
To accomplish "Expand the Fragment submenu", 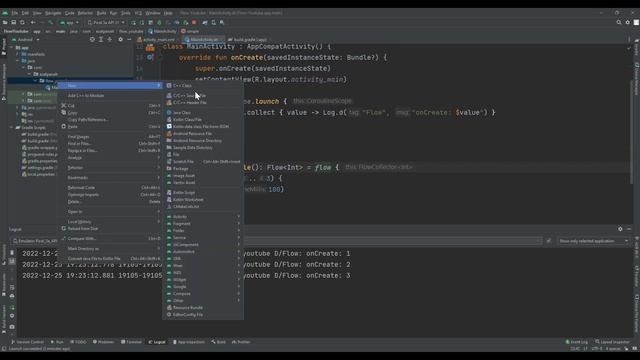I will pyautogui.click(x=203, y=224).
